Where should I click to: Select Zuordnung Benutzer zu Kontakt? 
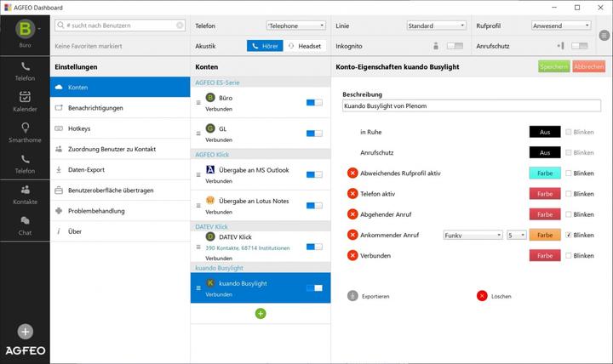point(120,149)
